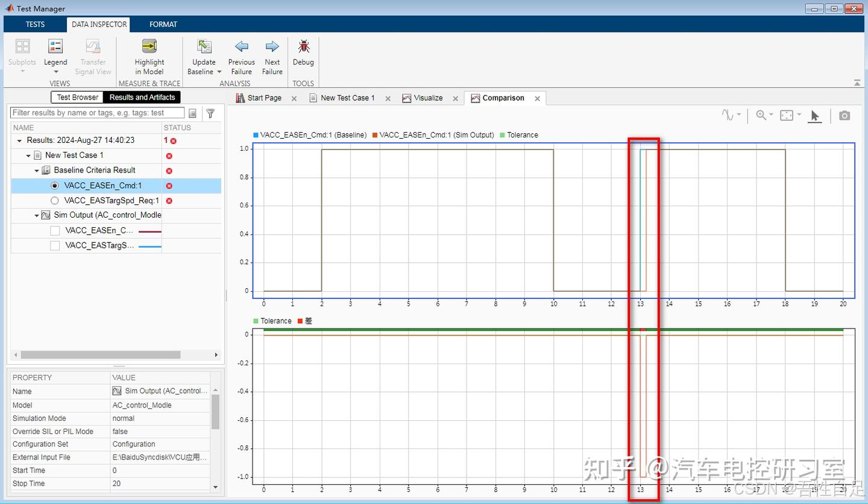This screenshot has height=504, width=868.
Task: Collapse the Baseline Criteria Result node
Action: pos(37,170)
